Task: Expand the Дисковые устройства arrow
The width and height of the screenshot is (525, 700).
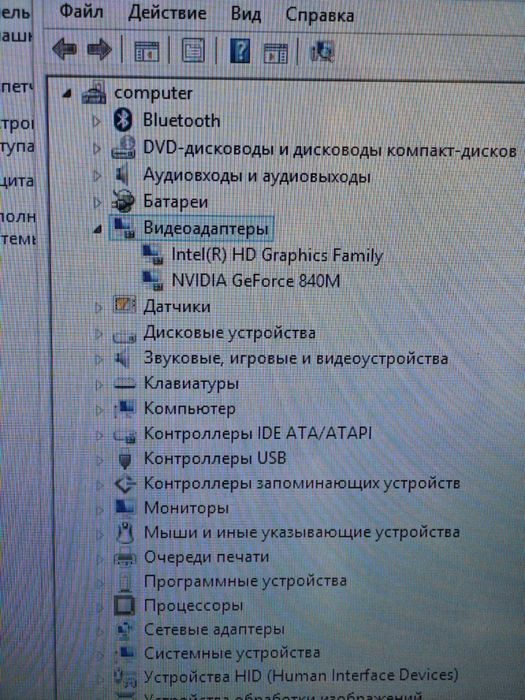Action: coord(98,334)
